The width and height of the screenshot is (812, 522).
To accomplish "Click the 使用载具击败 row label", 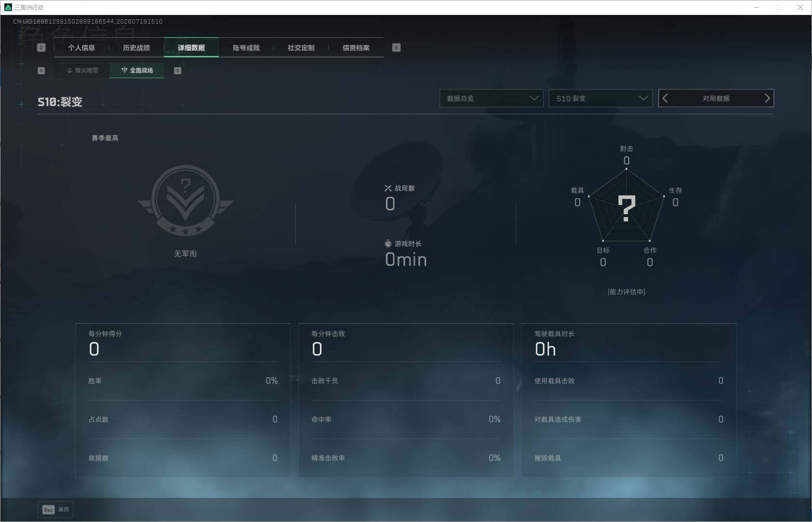I will point(555,381).
